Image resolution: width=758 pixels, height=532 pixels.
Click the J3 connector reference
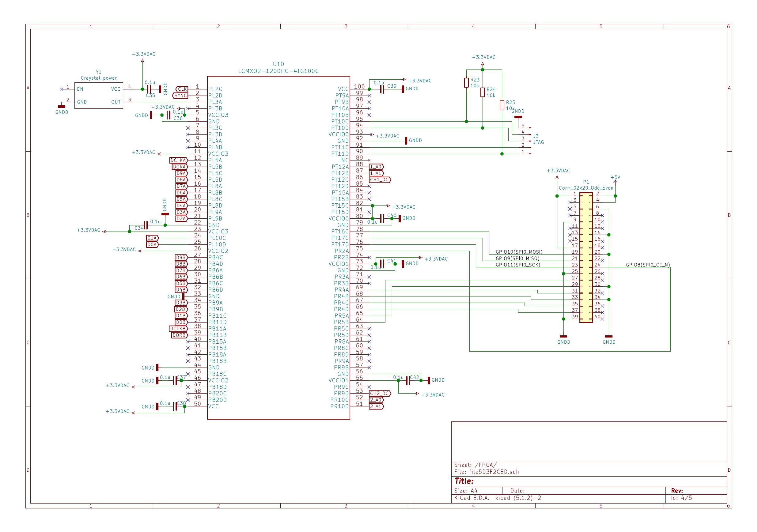pyautogui.click(x=536, y=136)
